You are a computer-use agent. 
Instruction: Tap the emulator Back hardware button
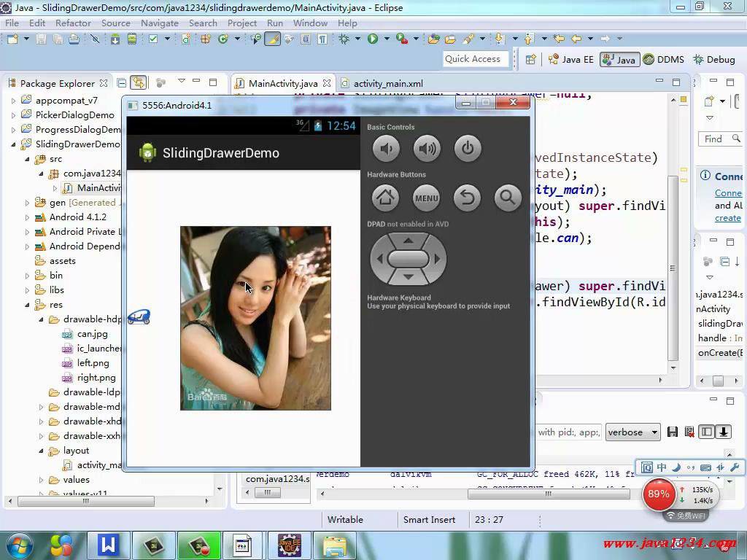(x=468, y=198)
